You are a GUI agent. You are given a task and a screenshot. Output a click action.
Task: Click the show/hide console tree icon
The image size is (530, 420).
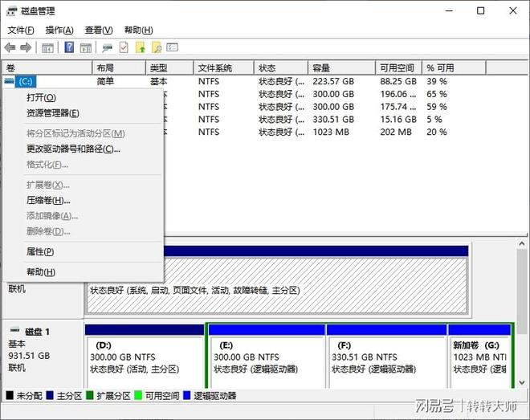tap(47, 48)
